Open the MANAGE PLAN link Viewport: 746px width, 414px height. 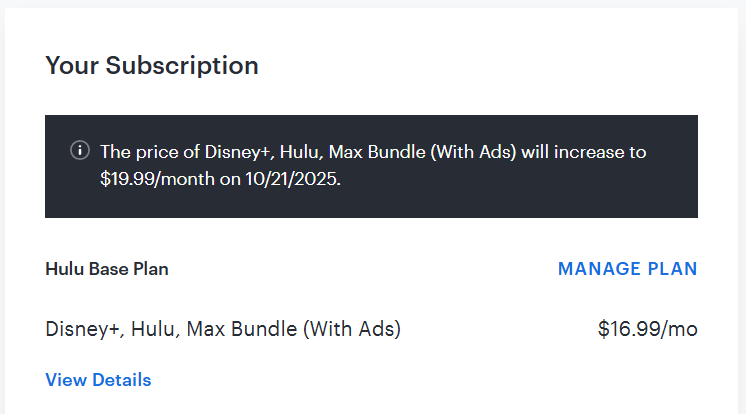pos(627,269)
